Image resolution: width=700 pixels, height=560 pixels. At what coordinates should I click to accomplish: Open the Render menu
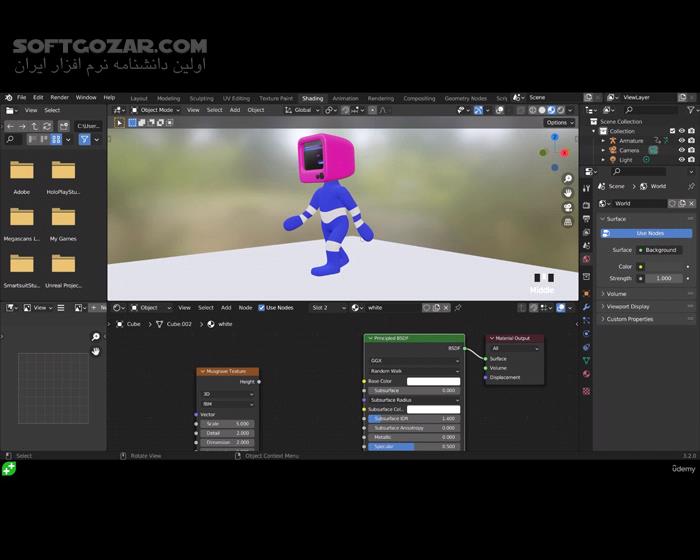(x=60, y=98)
